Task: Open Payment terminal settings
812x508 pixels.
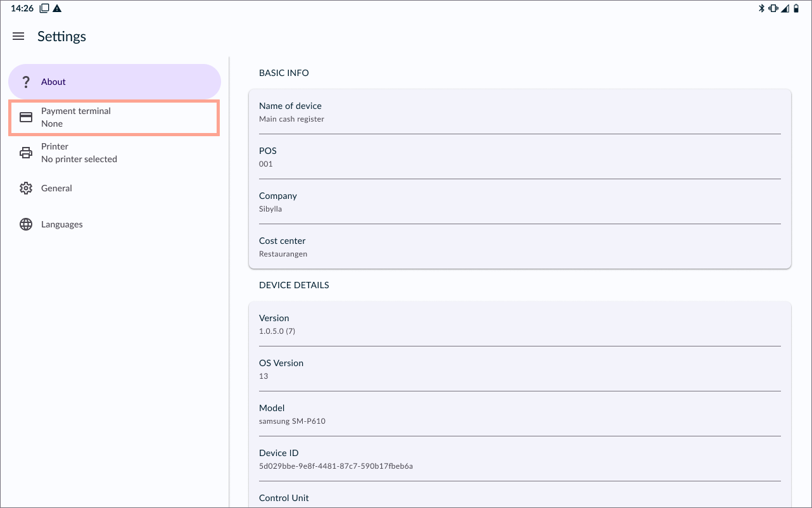Action: (x=115, y=117)
